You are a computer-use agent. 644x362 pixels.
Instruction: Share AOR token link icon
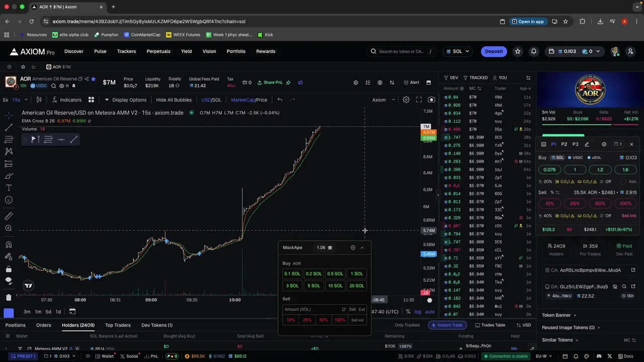click(x=87, y=79)
